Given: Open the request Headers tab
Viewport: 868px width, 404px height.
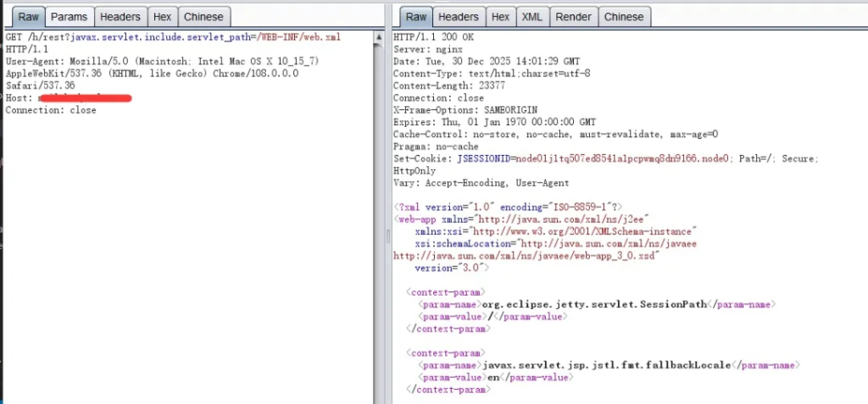Looking at the screenshot, I should (x=119, y=16).
